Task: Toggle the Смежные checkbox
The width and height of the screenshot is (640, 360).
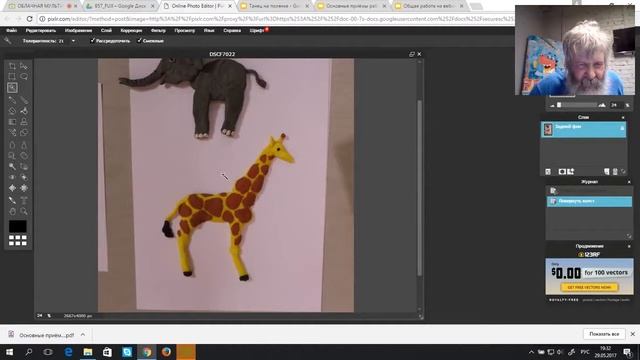Action: (139, 41)
